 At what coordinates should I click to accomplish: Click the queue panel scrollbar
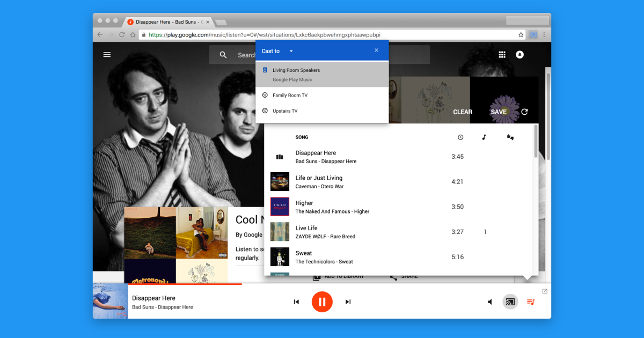pyautogui.click(x=535, y=141)
